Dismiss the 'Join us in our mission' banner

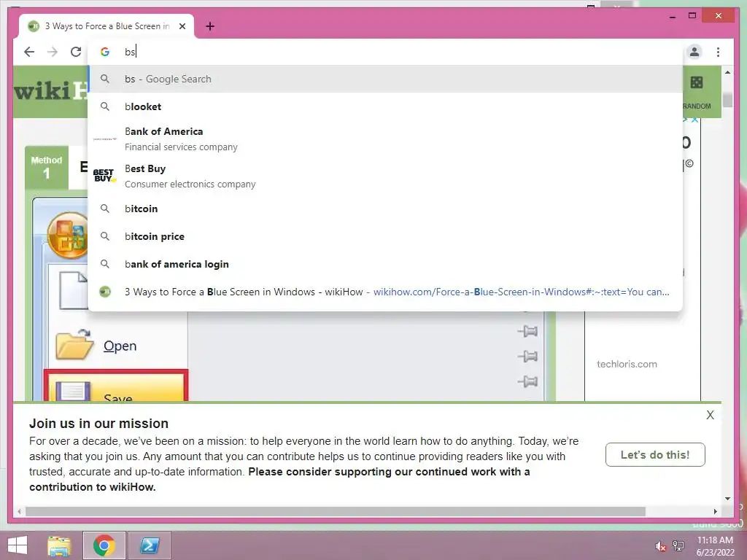[710, 415]
